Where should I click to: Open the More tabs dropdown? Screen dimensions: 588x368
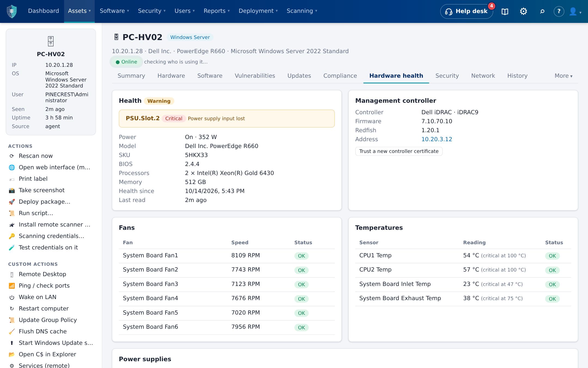tap(563, 76)
